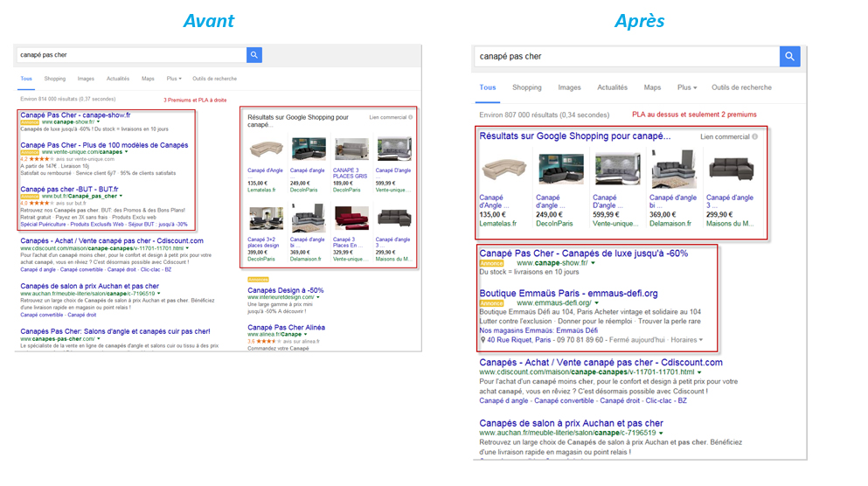Click the search field in the Avant screenshot
The height and width of the screenshot is (486, 868).
click(x=132, y=55)
